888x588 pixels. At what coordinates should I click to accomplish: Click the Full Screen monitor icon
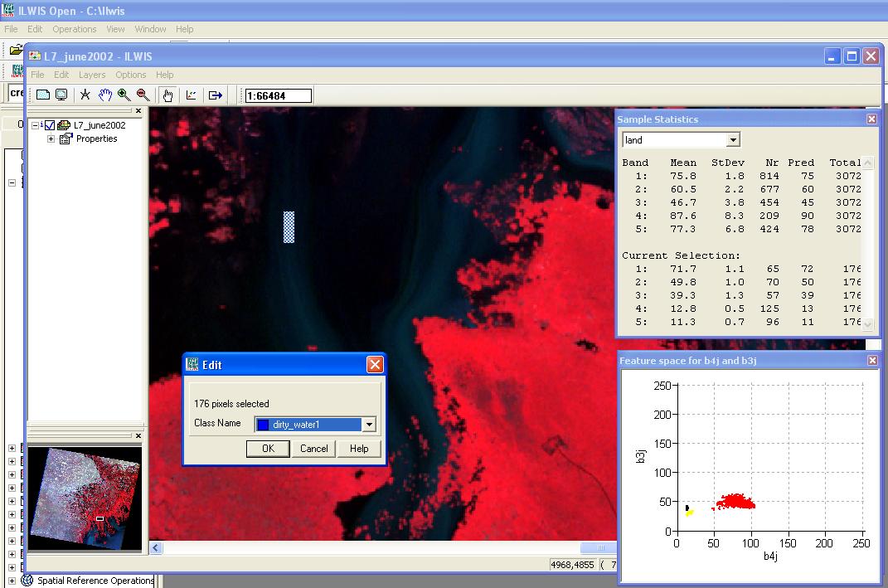point(61,95)
